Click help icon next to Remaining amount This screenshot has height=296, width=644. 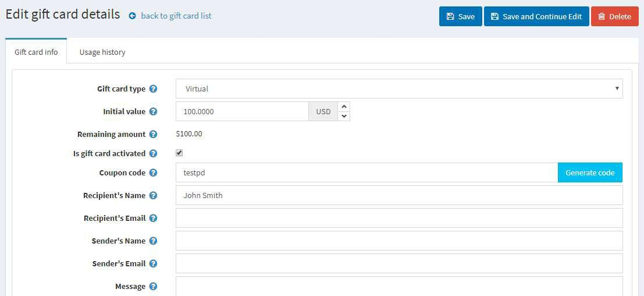point(153,135)
